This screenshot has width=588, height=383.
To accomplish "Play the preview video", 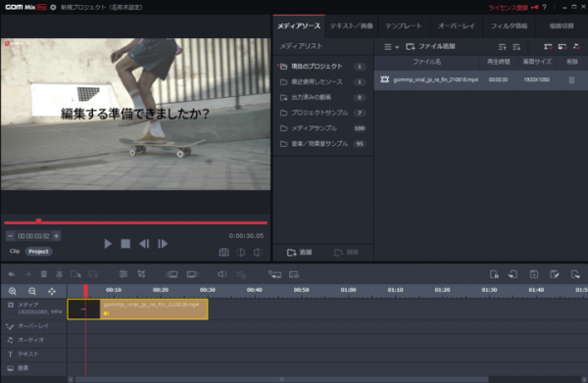I will (108, 244).
